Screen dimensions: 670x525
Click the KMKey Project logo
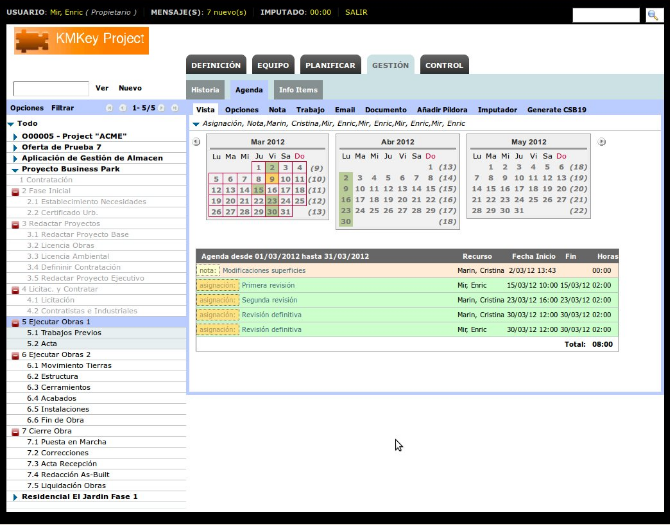click(81, 41)
